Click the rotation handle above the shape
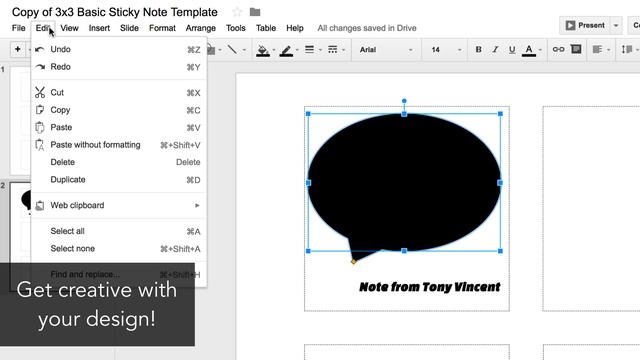The width and height of the screenshot is (640, 360). coord(404,101)
